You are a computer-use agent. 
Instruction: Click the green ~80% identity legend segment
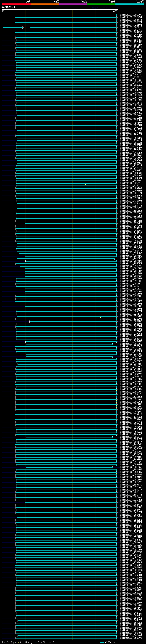[101, 4]
